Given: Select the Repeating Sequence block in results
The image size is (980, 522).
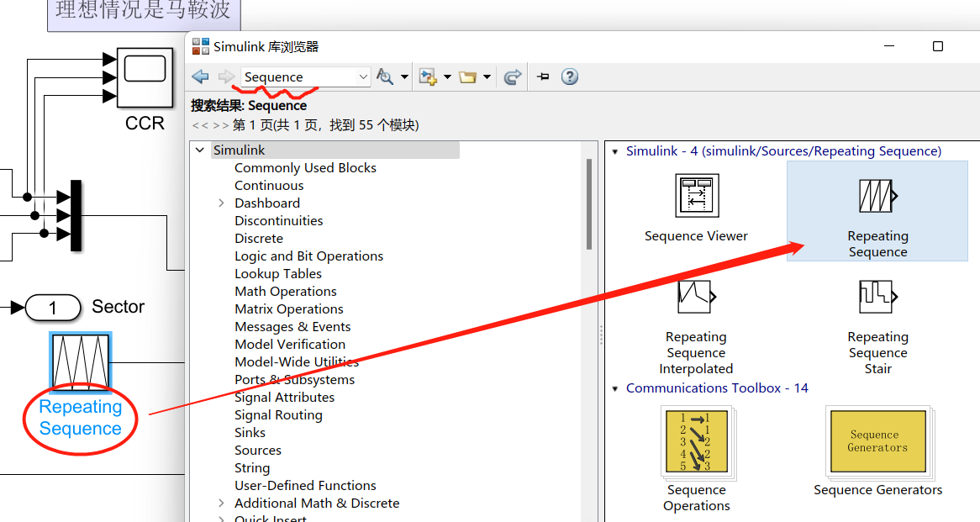Looking at the screenshot, I should click(x=877, y=211).
